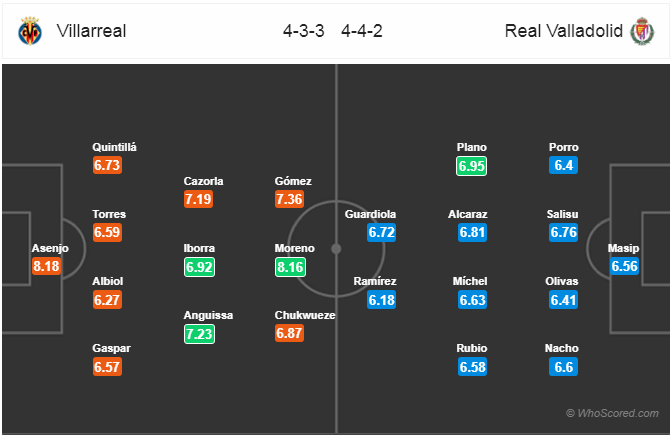Click the Chukwueze player name
671x435 pixels.
point(305,315)
